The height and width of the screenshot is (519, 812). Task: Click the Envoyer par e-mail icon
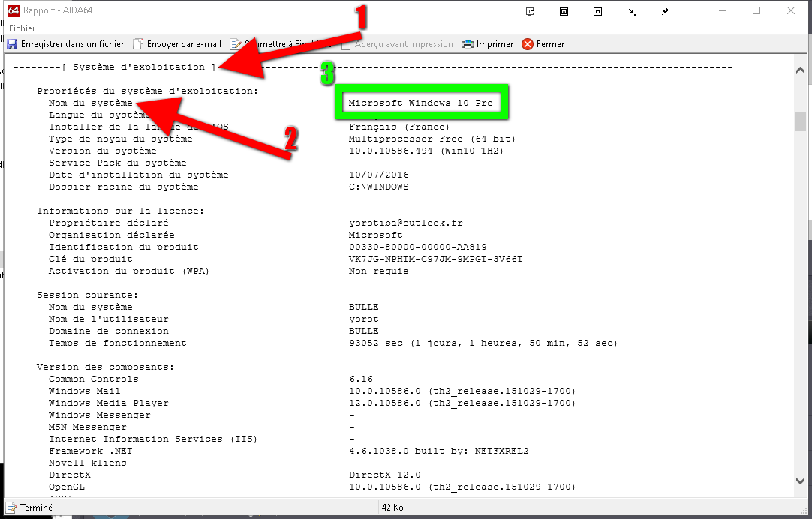(x=138, y=44)
